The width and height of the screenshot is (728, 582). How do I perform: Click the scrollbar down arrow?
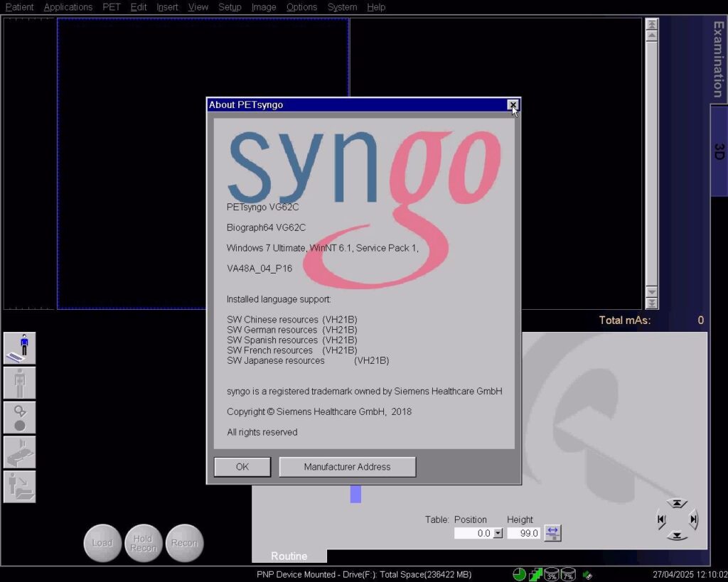[x=652, y=292]
